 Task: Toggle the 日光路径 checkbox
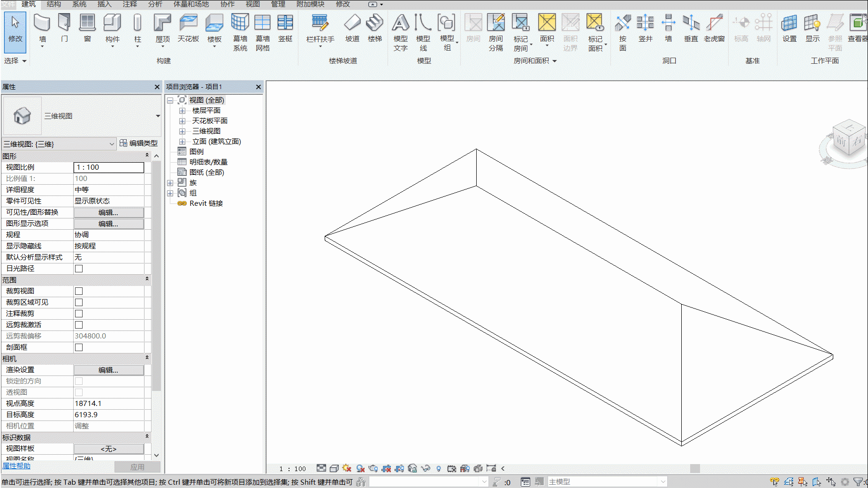tap(79, 269)
